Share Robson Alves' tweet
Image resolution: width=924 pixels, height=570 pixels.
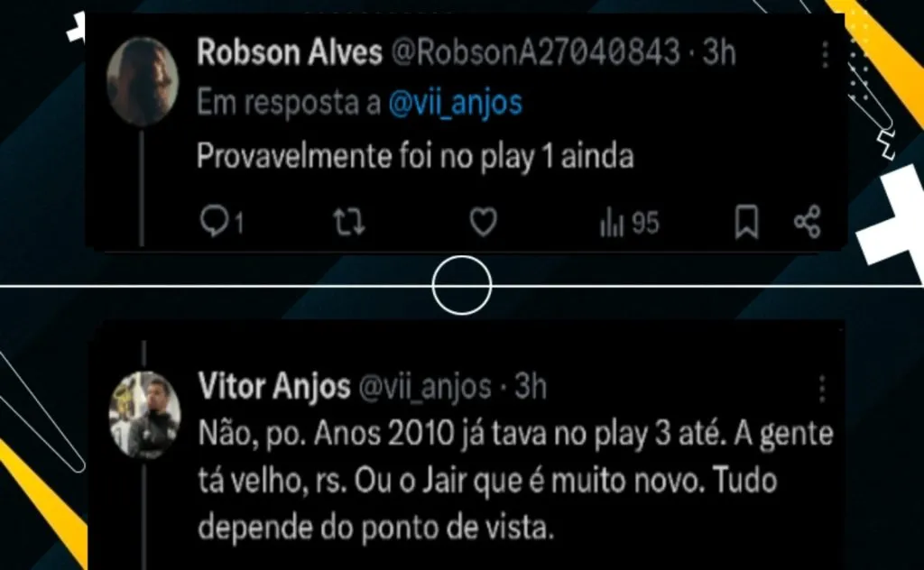pos(808,222)
